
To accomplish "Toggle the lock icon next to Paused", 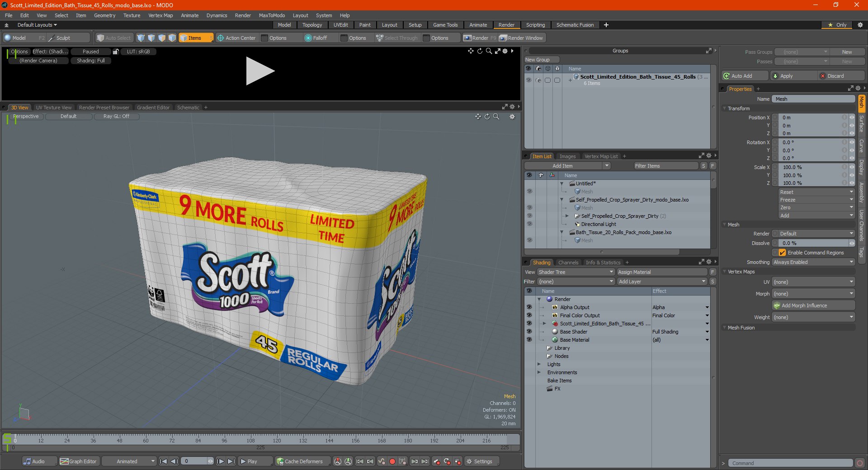I will coord(116,52).
